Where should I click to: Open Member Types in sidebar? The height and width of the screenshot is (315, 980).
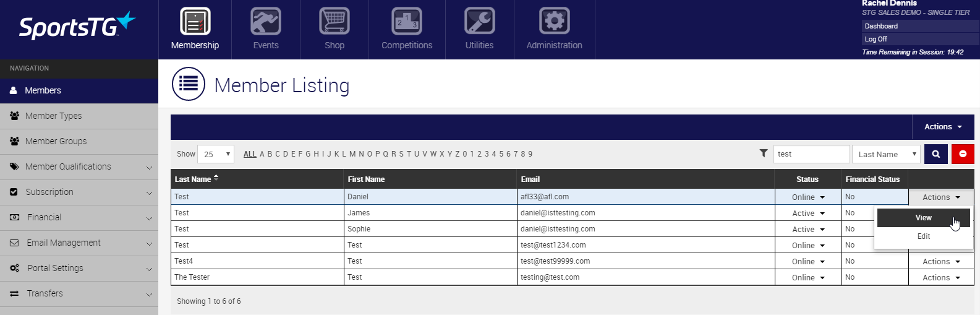79,116
